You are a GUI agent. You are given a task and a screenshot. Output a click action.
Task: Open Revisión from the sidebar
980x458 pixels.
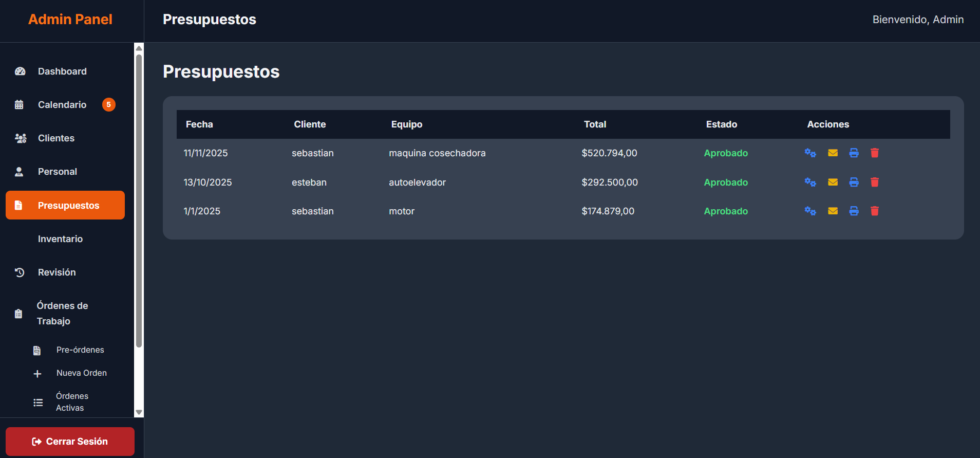tap(56, 272)
